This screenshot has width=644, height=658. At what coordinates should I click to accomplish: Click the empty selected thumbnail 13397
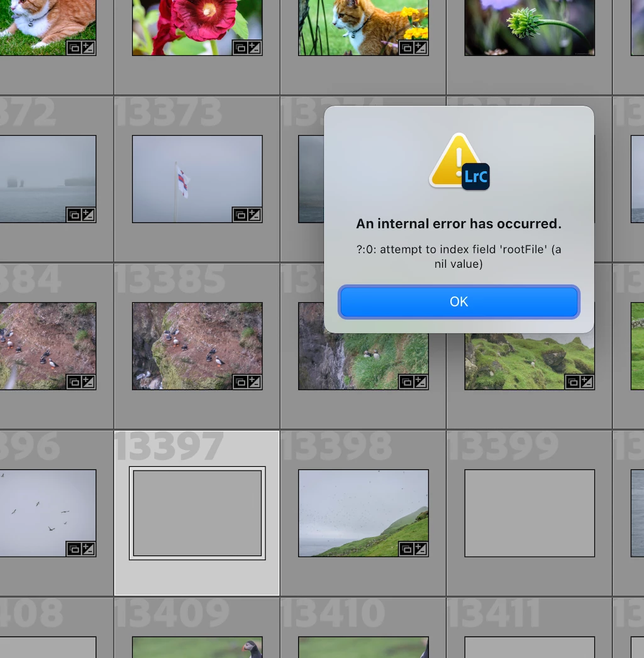point(197,513)
